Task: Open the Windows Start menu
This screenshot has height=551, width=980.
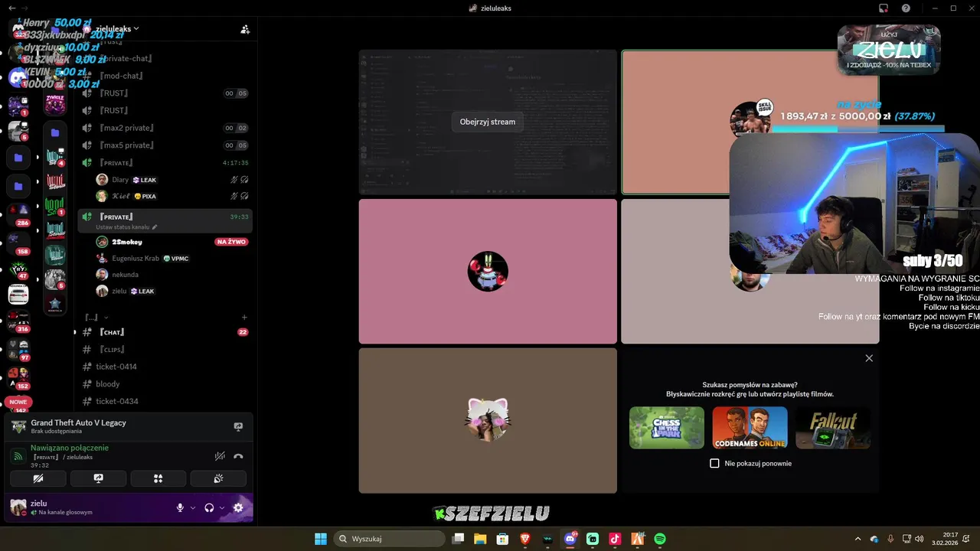Action: click(321, 539)
